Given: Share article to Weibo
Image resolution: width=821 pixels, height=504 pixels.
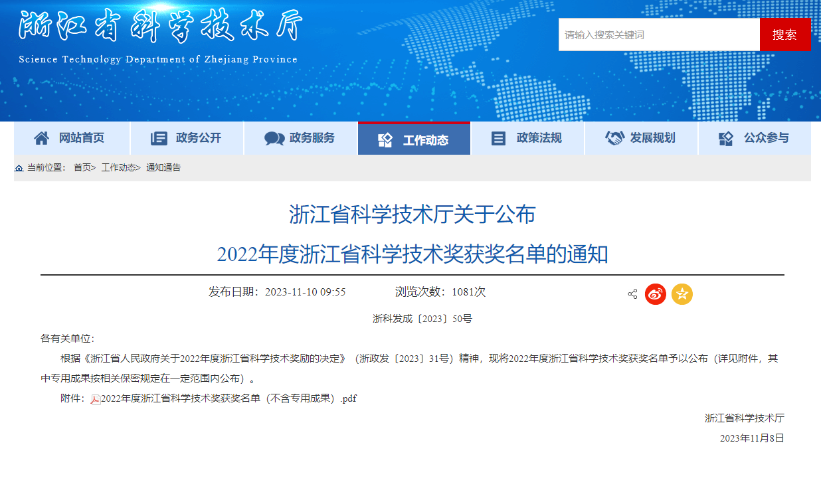Looking at the screenshot, I should click(655, 294).
